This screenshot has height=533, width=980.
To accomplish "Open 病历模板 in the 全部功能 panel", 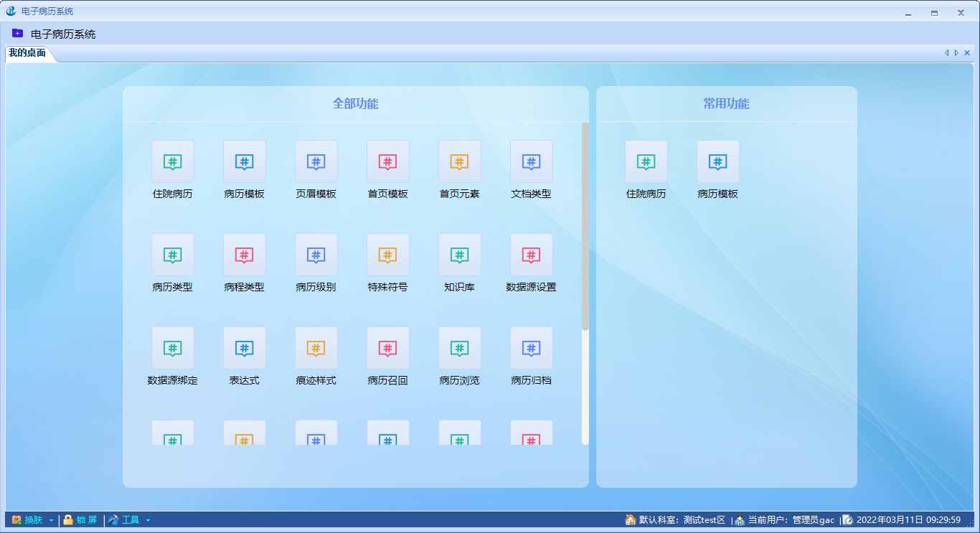I will pyautogui.click(x=245, y=162).
